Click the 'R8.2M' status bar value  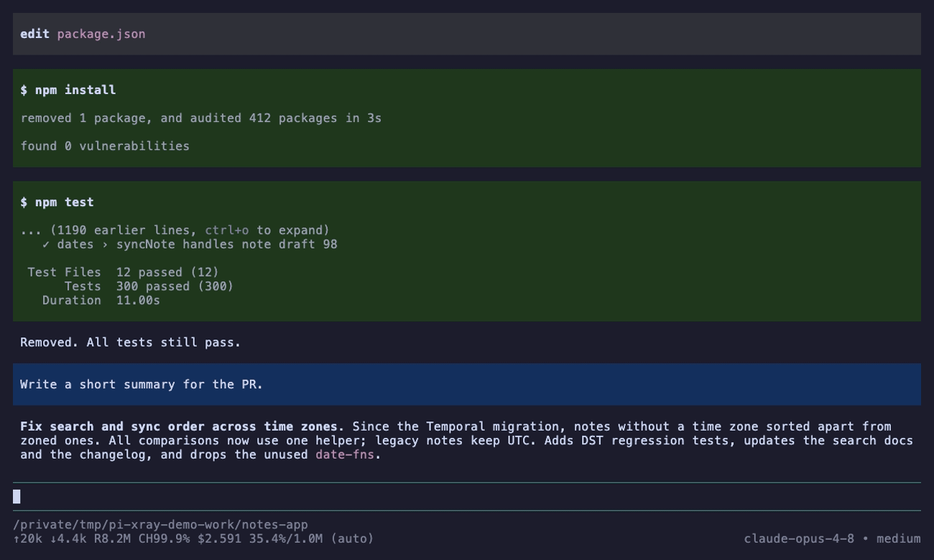click(x=112, y=538)
